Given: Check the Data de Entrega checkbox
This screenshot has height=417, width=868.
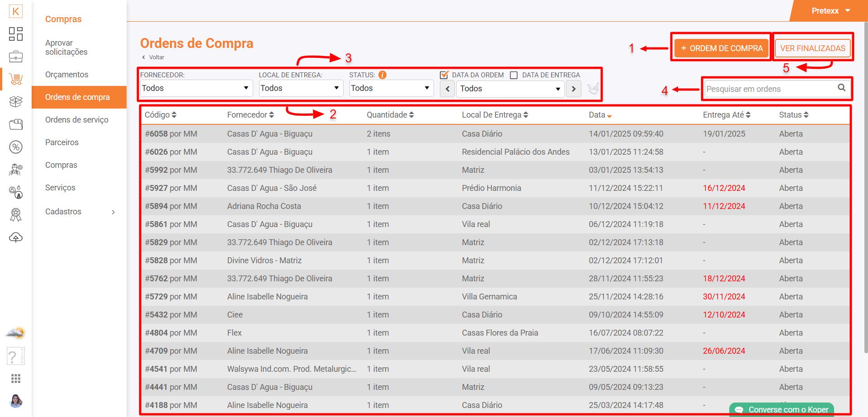Looking at the screenshot, I should [514, 75].
